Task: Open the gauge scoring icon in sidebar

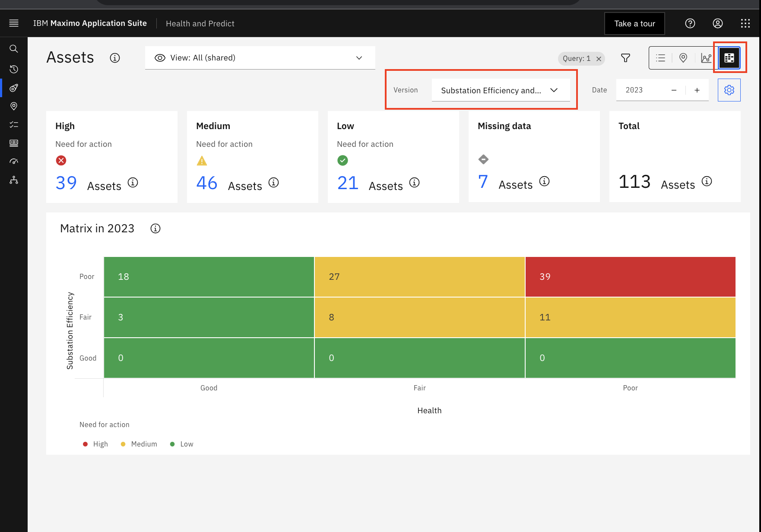Action: (14, 161)
